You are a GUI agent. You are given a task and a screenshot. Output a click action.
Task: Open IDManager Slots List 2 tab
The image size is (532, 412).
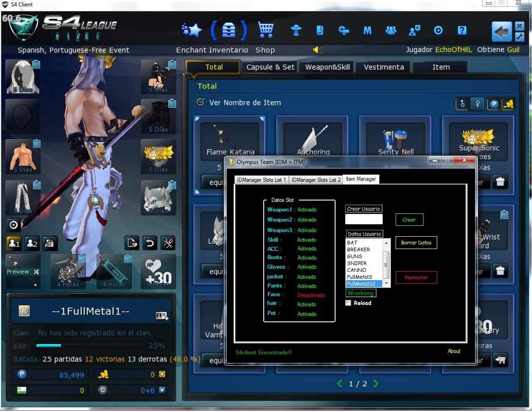coord(316,180)
